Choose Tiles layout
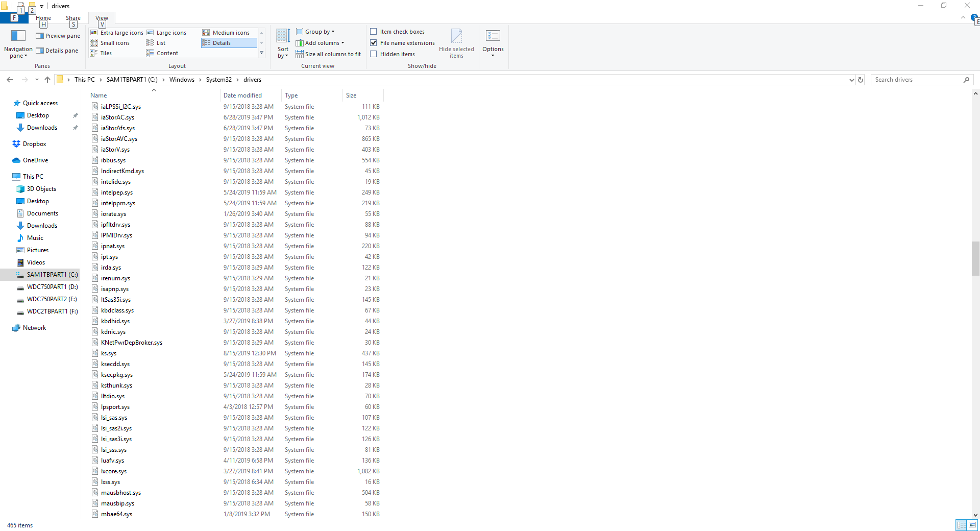 click(x=101, y=53)
